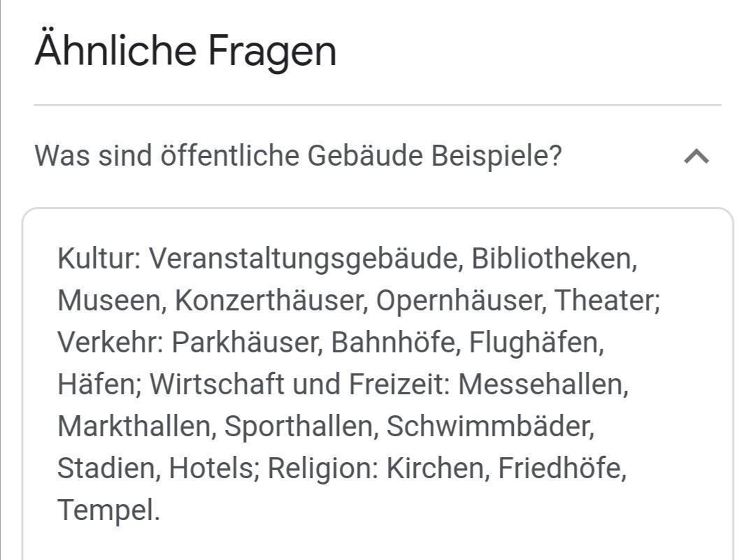Click the question "Was sind öffentliche Gebäude Beispiele?"
Image resolution: width=755 pixels, height=560 pixels.
click(x=298, y=156)
